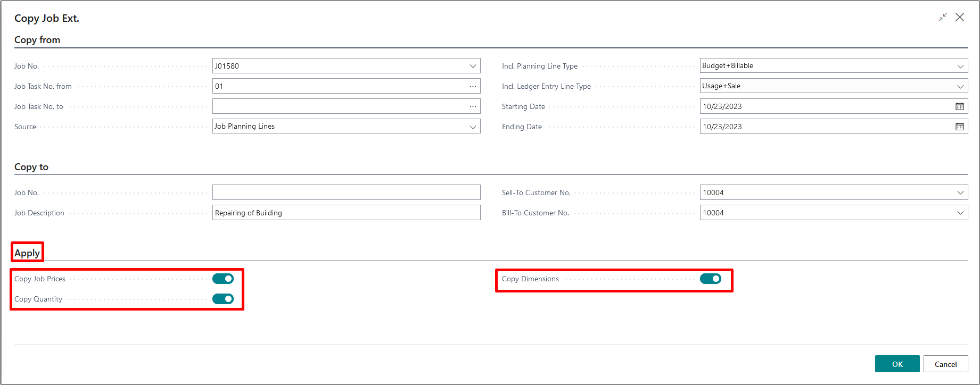Image resolution: width=980 pixels, height=385 pixels.
Task: Disable the Copy Quantity switch
Action: [x=223, y=299]
